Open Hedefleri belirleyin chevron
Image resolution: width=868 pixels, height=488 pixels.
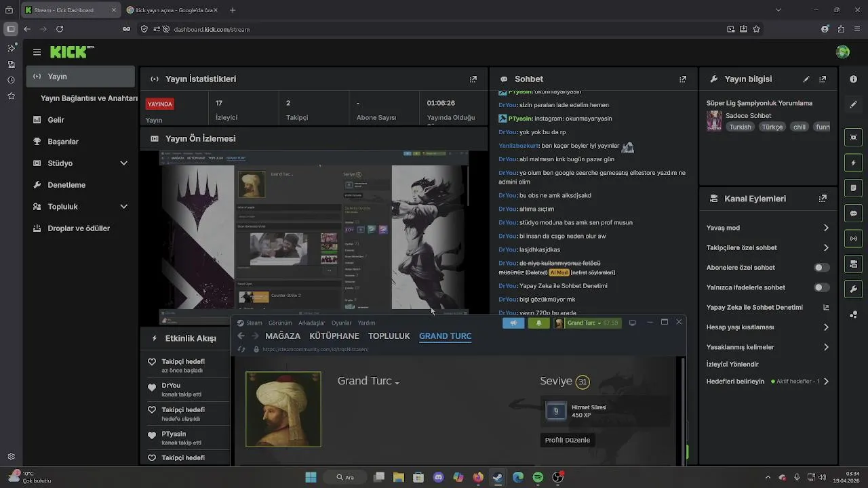coord(826,382)
